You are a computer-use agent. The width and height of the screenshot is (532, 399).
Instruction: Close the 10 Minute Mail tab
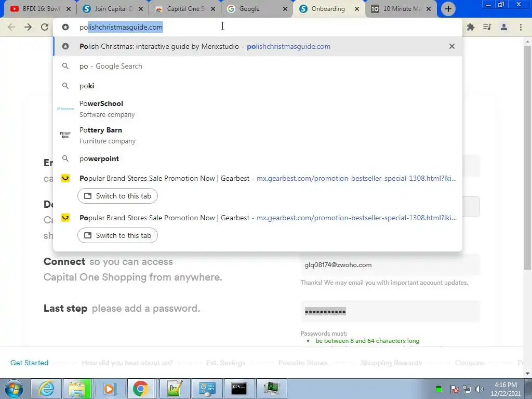click(429, 9)
